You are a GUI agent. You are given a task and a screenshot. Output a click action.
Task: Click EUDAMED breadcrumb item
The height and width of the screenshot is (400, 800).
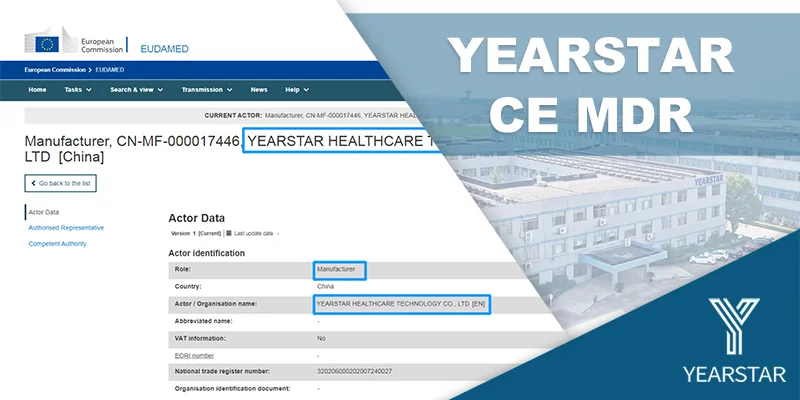click(x=110, y=70)
